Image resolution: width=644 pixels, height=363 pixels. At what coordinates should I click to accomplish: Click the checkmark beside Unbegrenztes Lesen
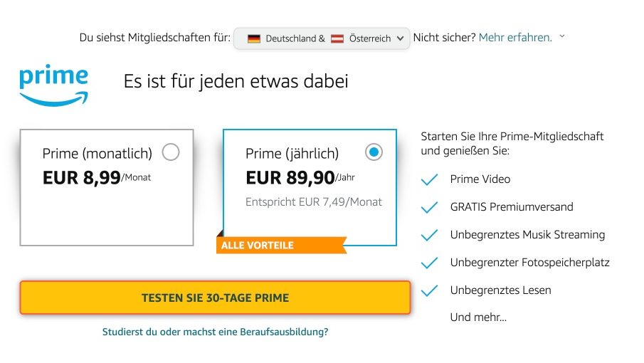pyautogui.click(x=429, y=291)
